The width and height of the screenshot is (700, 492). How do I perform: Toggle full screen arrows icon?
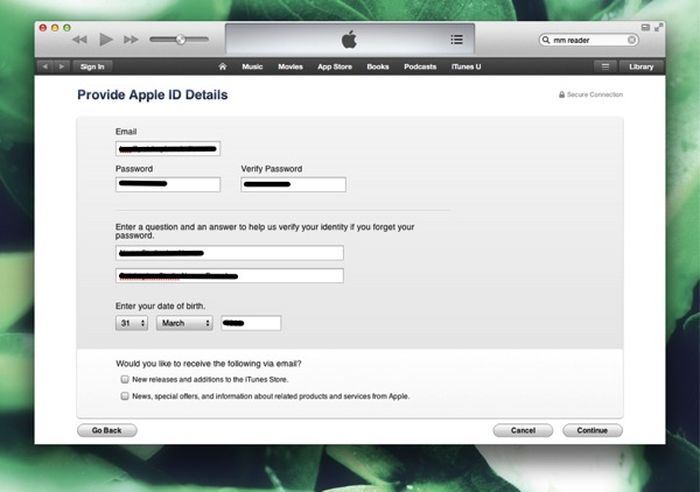tap(658, 28)
